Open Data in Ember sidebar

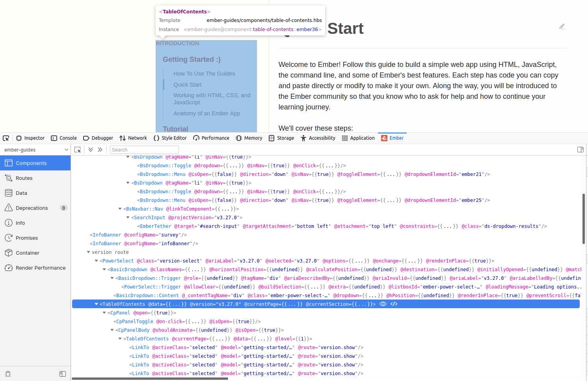pyautogui.click(x=35, y=193)
